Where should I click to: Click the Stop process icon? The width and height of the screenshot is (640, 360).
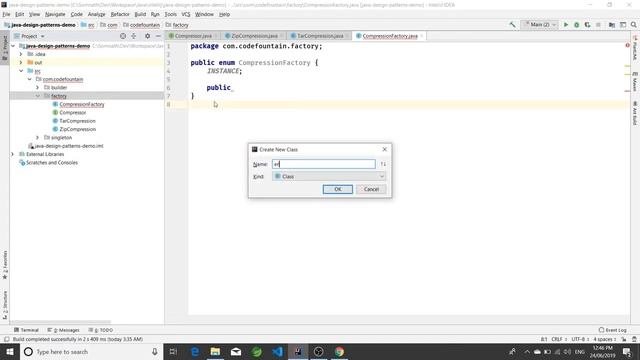click(x=598, y=25)
